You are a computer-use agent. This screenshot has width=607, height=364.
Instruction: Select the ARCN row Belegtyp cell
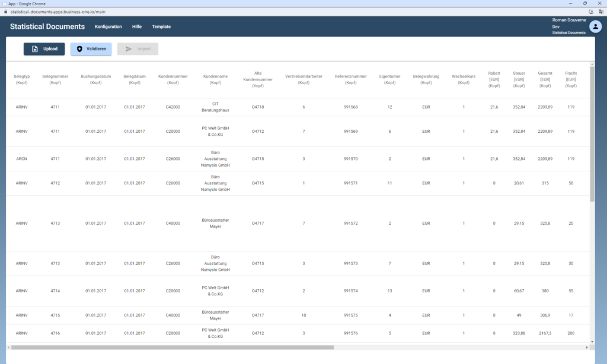(x=22, y=159)
